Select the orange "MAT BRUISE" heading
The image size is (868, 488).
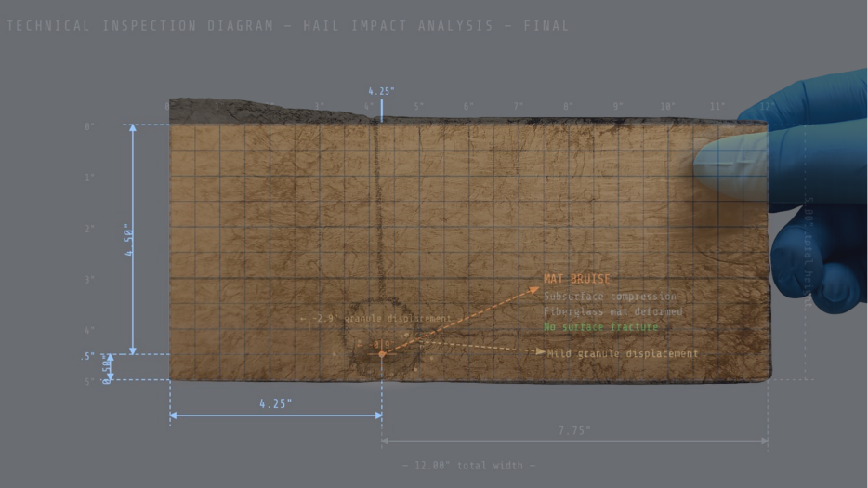pyautogui.click(x=577, y=279)
